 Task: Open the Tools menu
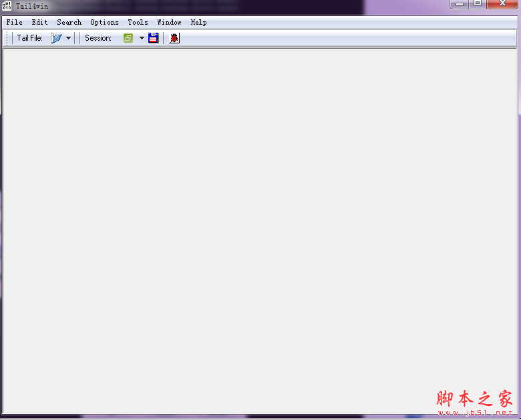(x=138, y=22)
